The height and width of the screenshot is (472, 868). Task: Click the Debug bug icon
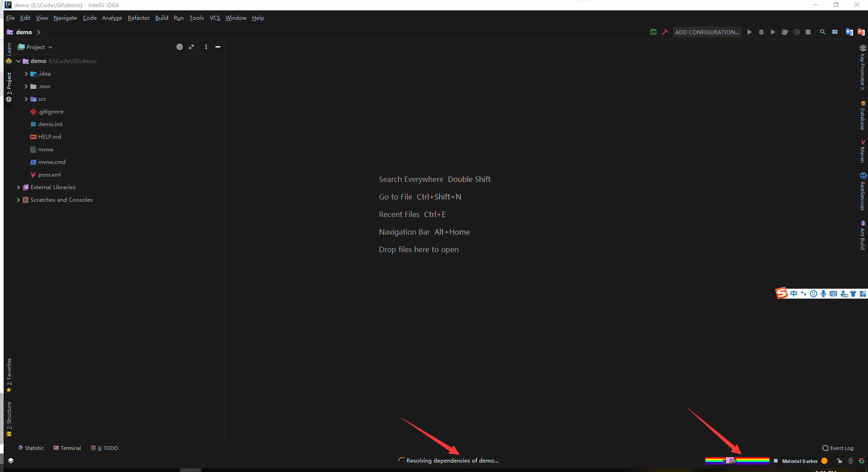click(761, 32)
